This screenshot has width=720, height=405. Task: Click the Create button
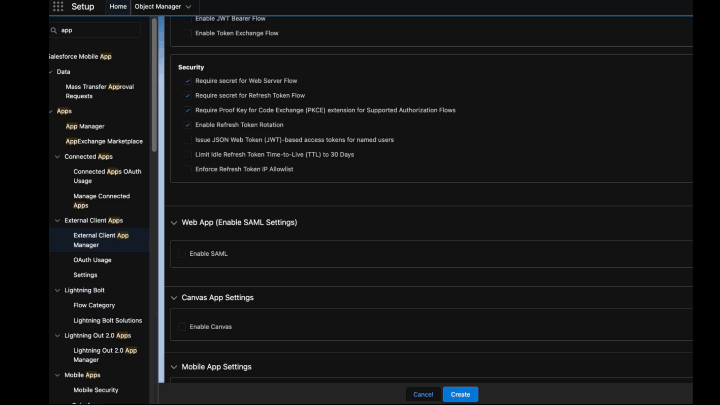click(x=460, y=394)
